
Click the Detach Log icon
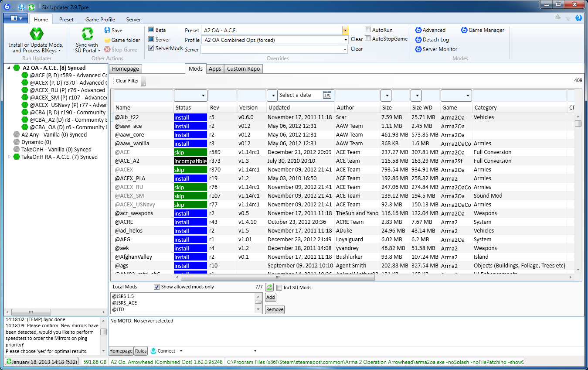pyautogui.click(x=418, y=40)
